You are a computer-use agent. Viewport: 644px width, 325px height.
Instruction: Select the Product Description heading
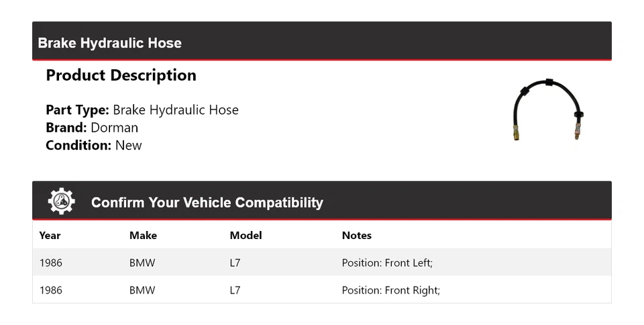(121, 75)
